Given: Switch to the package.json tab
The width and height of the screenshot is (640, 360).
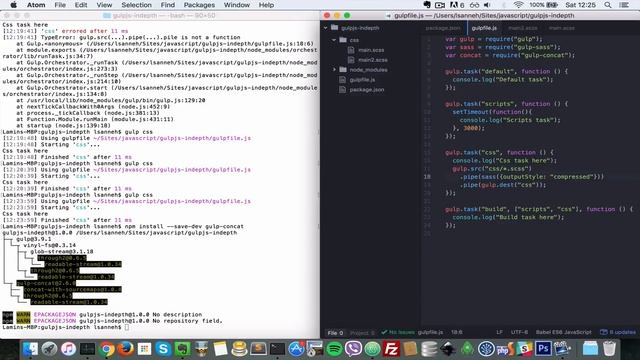Looking at the screenshot, I should coord(443,28).
